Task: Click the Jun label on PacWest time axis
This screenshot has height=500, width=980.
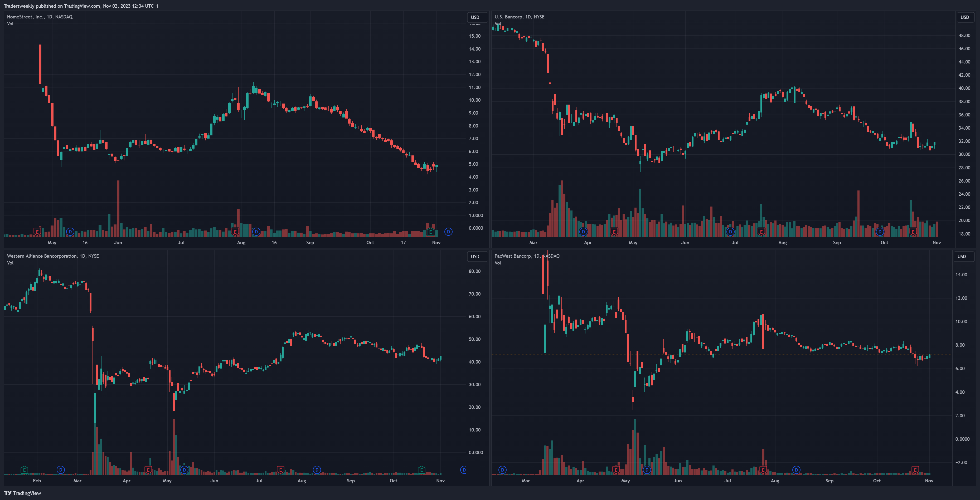Action: pos(677,481)
